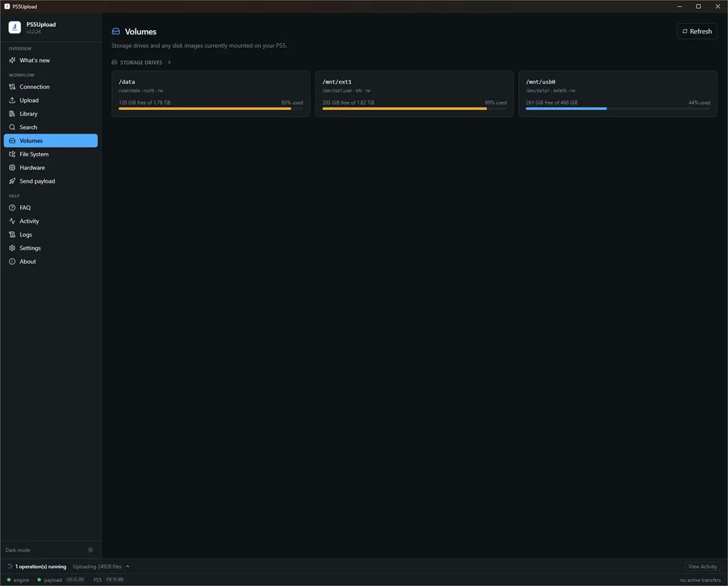This screenshot has height=586, width=728.
Task: Click the /mnt/ext1 usage bar
Action: point(414,109)
